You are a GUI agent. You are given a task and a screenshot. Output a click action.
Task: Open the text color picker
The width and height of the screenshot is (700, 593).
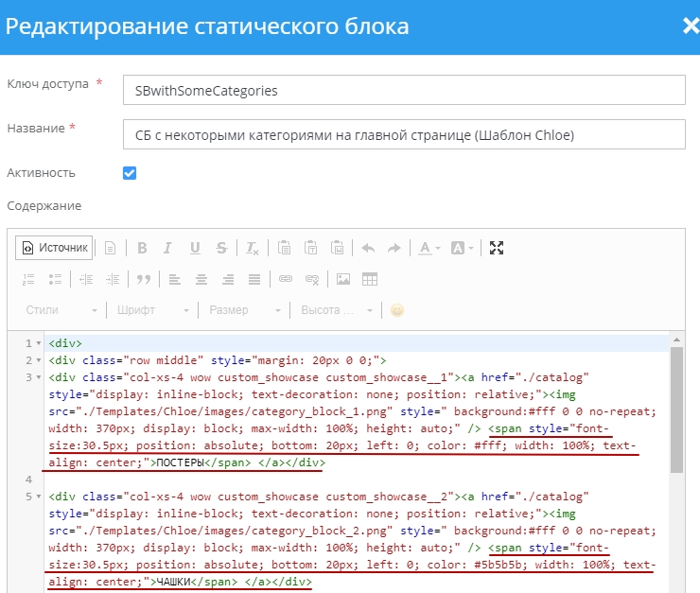[429, 248]
